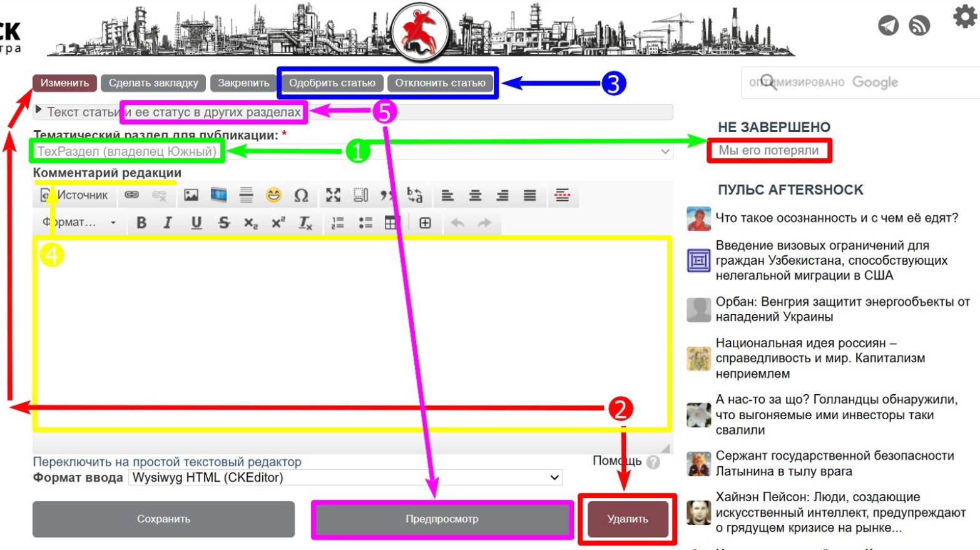Open the RSS feed icon

[919, 26]
